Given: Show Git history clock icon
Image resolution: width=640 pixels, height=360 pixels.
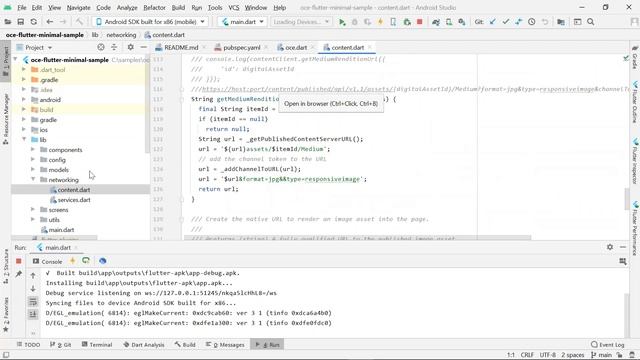Looking at the screenshot, I should [x=531, y=22].
